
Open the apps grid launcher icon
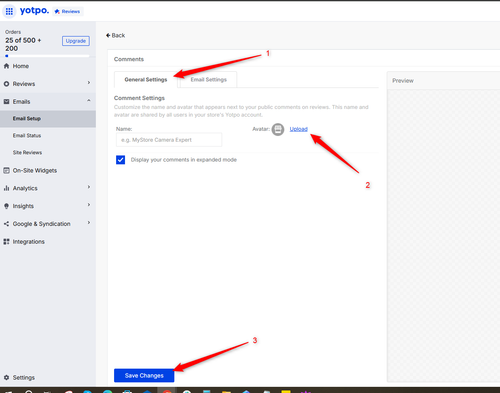[9, 12]
